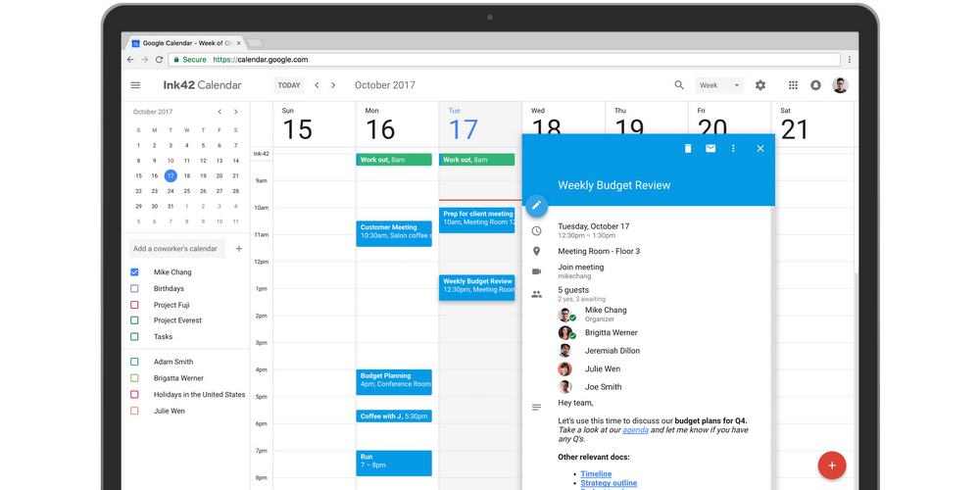Image resolution: width=980 pixels, height=490 pixels.
Task: Enable the Tasks calendar
Action: pyautogui.click(x=134, y=336)
